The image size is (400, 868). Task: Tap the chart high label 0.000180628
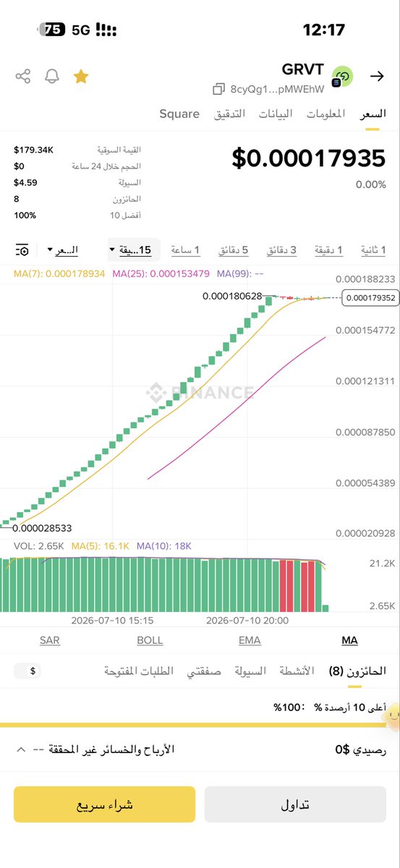[x=232, y=296]
